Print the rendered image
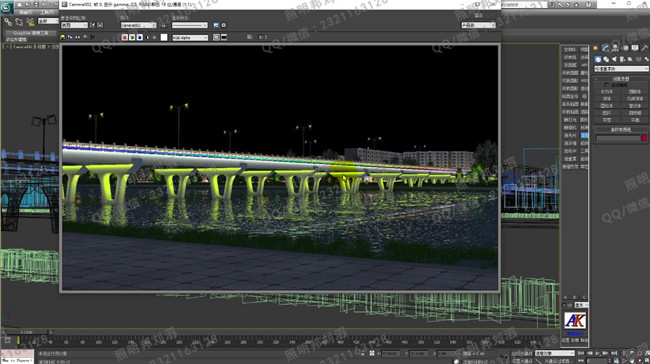 point(85,37)
